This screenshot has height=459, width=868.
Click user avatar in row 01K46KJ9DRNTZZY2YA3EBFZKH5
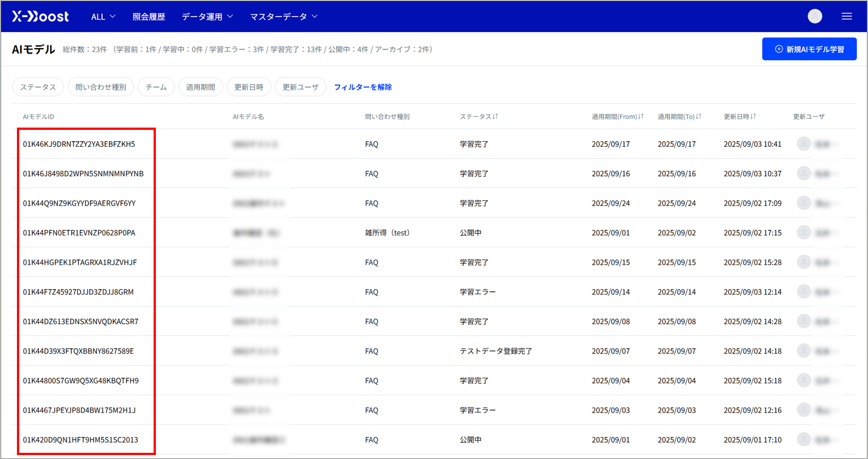[804, 144]
